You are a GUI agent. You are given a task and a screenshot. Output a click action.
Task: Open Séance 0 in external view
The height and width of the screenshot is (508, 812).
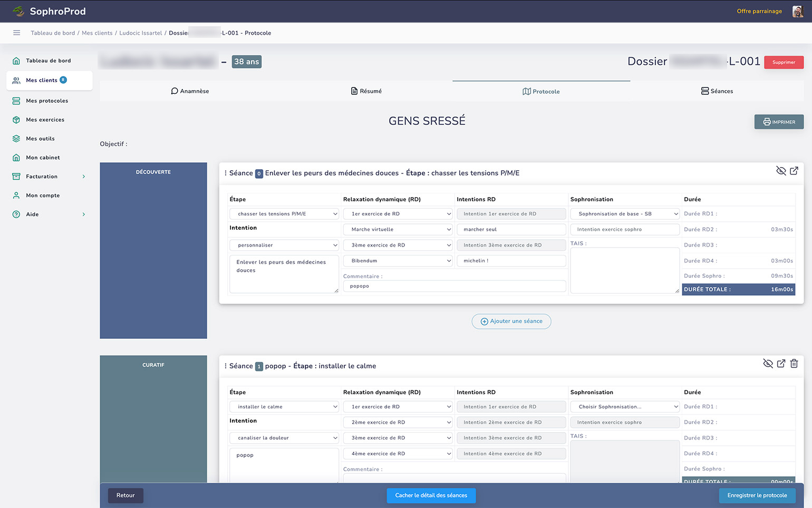coord(794,171)
